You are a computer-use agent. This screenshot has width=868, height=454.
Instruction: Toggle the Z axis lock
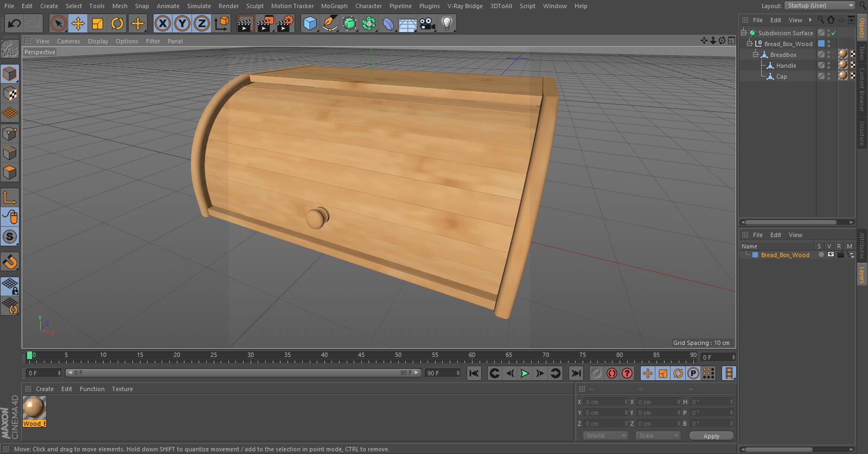coord(202,23)
